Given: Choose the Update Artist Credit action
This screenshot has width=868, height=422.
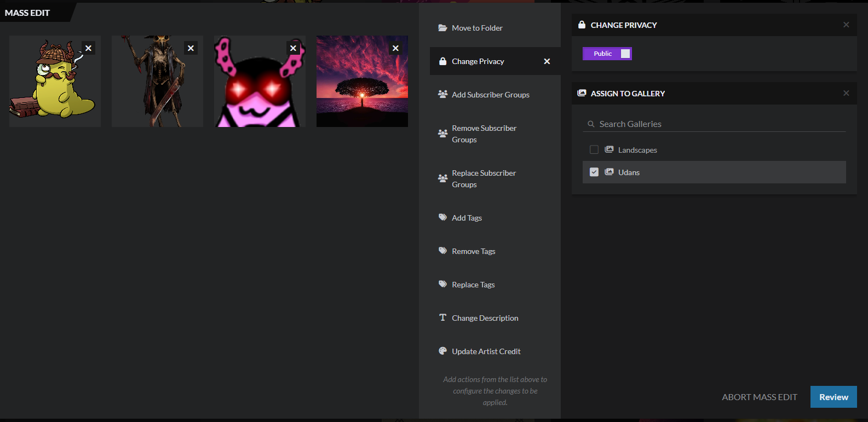Looking at the screenshot, I should [495, 351].
